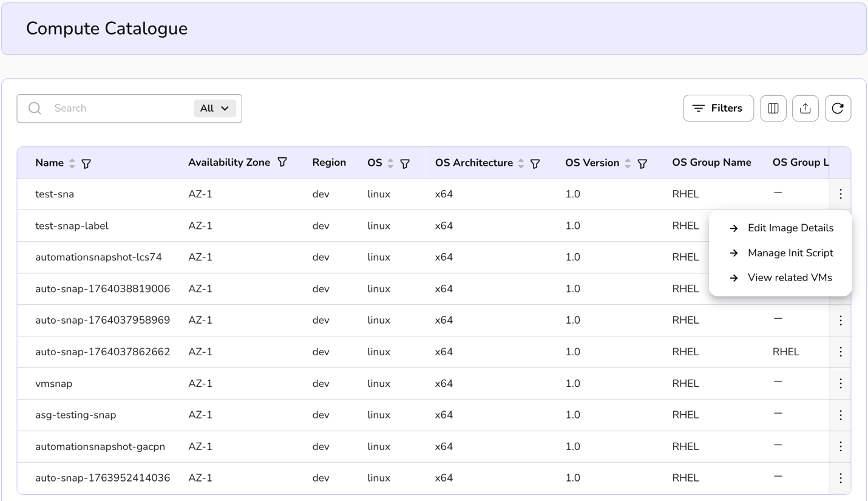The image size is (868, 501).
Task: Sort table by Name column arrows
Action: [x=72, y=163]
